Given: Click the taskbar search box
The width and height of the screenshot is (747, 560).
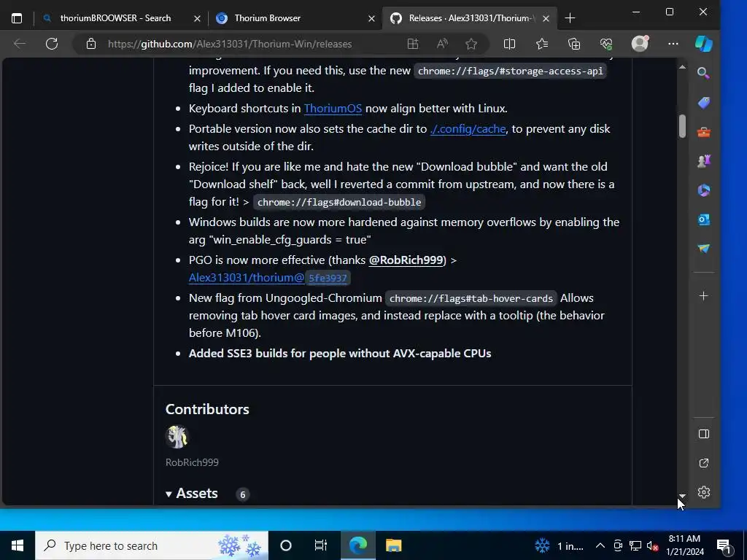Looking at the screenshot, I should click(x=152, y=545).
